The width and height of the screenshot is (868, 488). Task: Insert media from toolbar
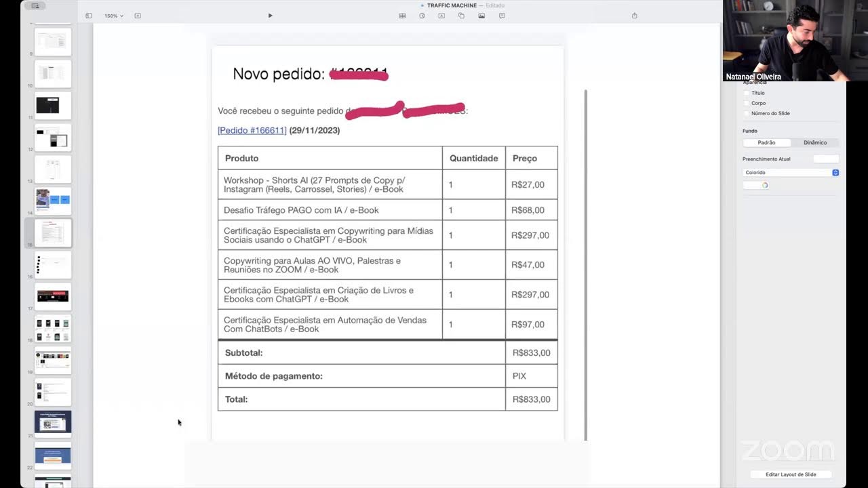coord(481,16)
